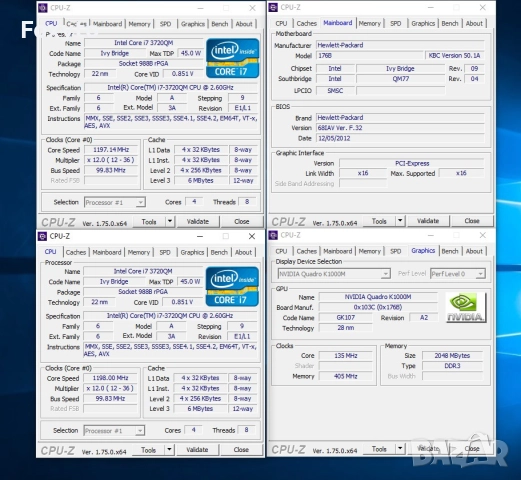Viewport: 521px width, 480px height.
Task: Click the NVIDIA logo in Graphics window
Action: click(x=466, y=307)
